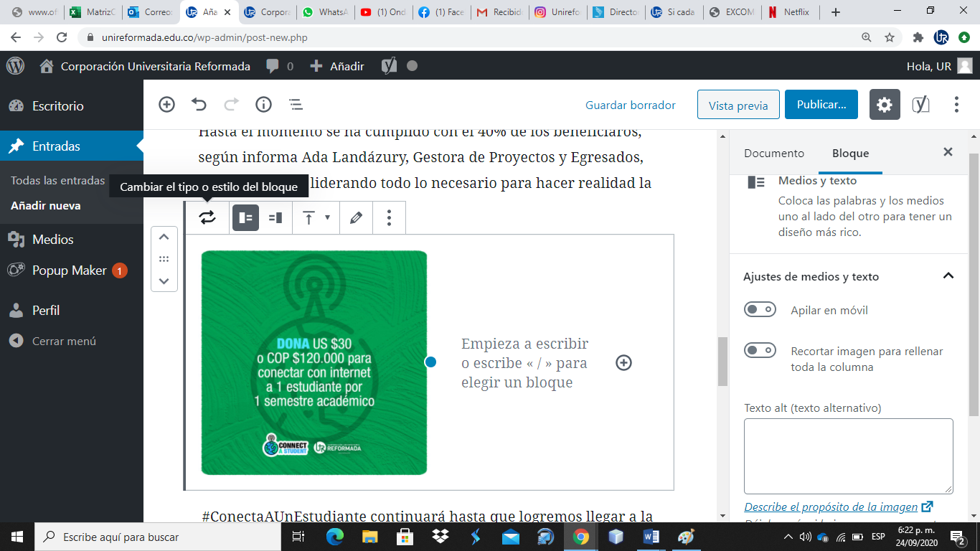Click the text placeholder Empieza a escribir

(524, 363)
